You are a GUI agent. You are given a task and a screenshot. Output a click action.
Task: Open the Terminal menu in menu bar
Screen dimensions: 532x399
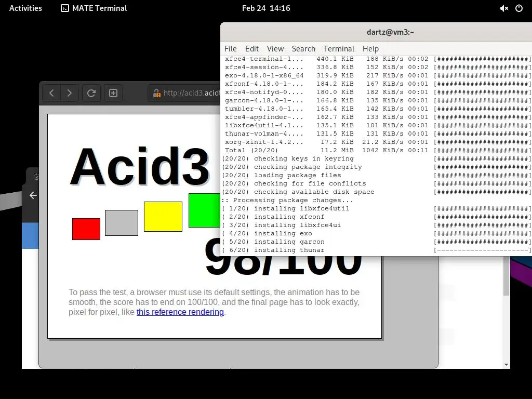click(x=339, y=49)
